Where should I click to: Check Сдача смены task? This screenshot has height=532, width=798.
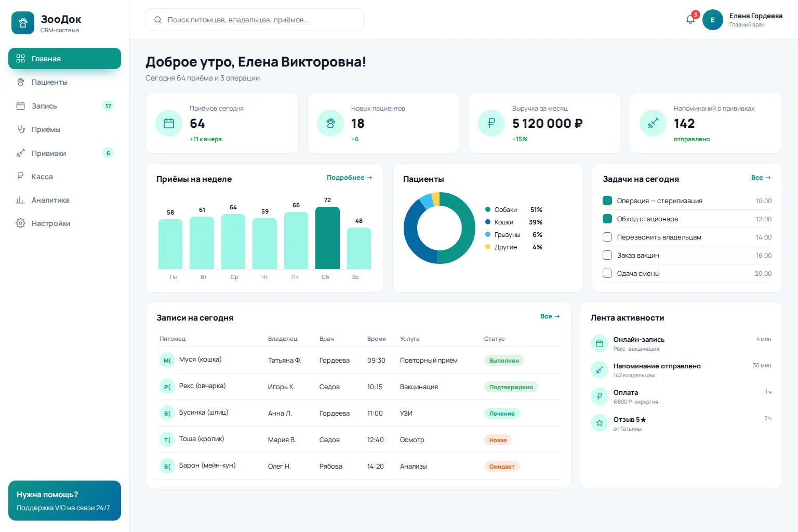[607, 273]
